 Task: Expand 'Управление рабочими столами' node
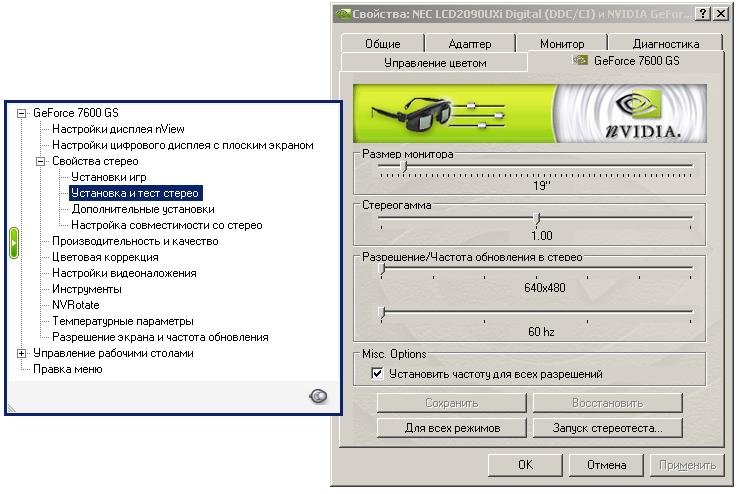21,353
